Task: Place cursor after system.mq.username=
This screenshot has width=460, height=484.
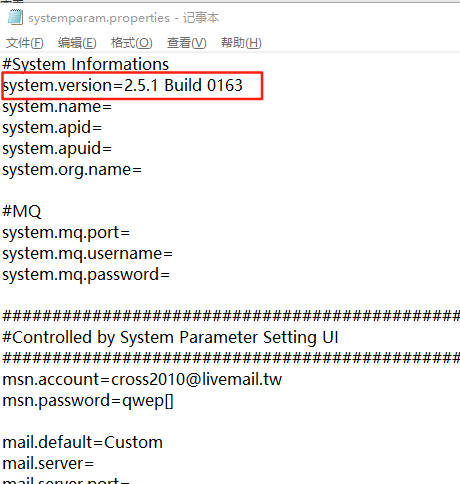Action: [x=173, y=254]
